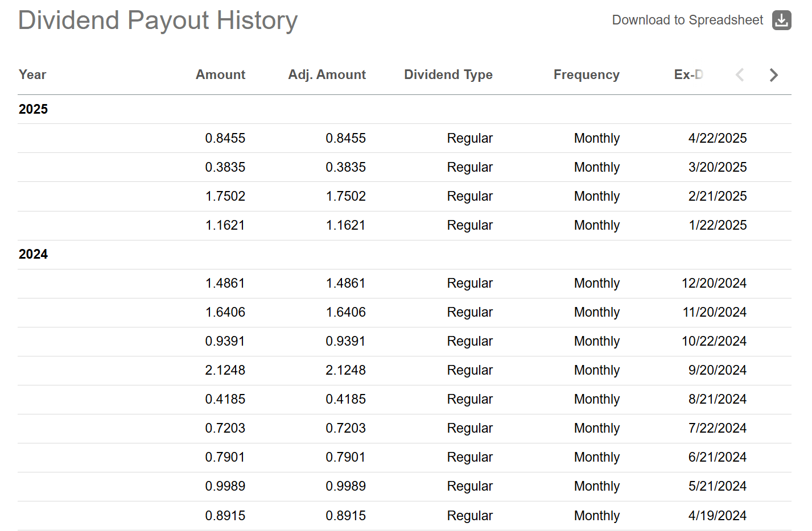Click the download spreadsheet icon
The height and width of the screenshot is (531, 812).
tap(781, 20)
